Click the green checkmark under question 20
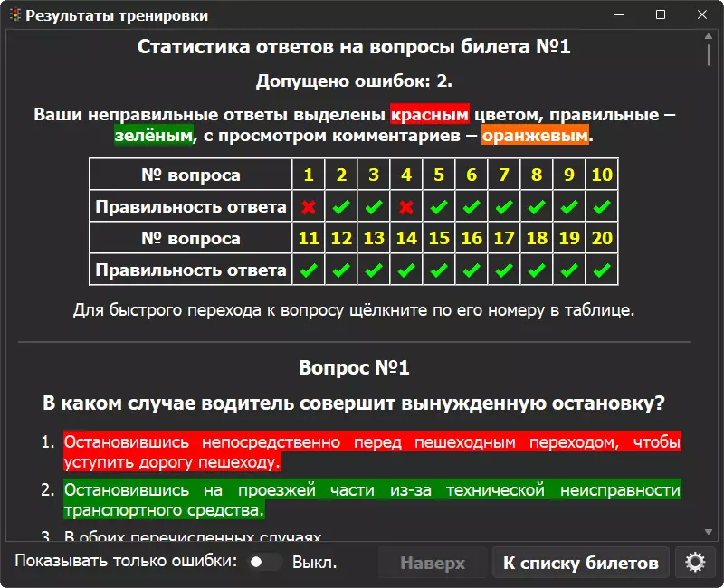Screen dimensions: 724x588 pyautogui.click(x=602, y=270)
